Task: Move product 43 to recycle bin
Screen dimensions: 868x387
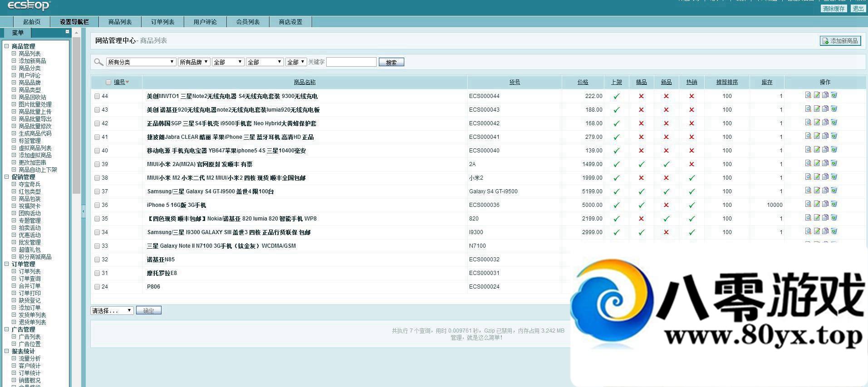Action: [834, 109]
